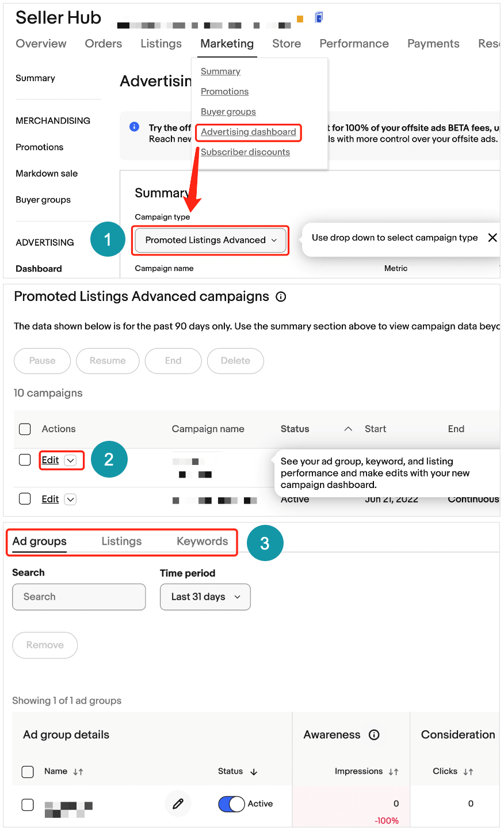Switch to the Keywords tab
The image size is (504, 831).
click(x=202, y=542)
